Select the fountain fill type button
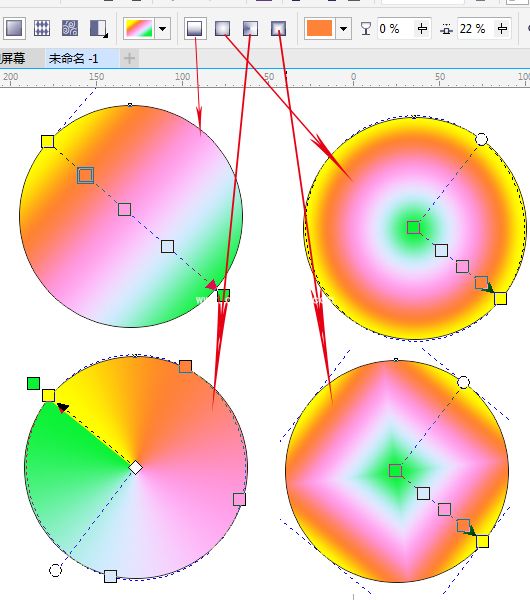This screenshot has height=600, width=530. click(x=15, y=28)
